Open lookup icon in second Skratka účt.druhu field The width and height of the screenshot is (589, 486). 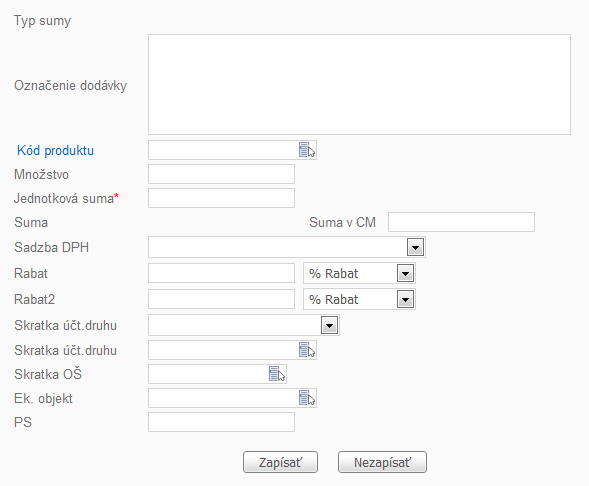(x=307, y=350)
